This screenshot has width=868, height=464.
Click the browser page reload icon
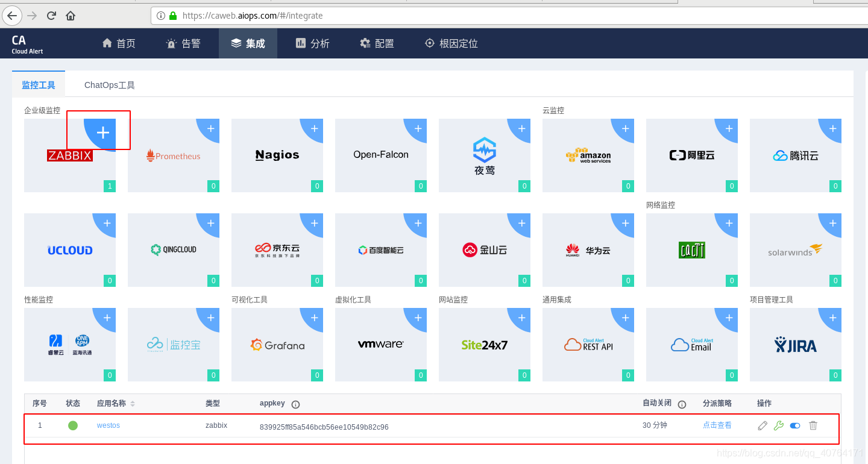tap(51, 16)
